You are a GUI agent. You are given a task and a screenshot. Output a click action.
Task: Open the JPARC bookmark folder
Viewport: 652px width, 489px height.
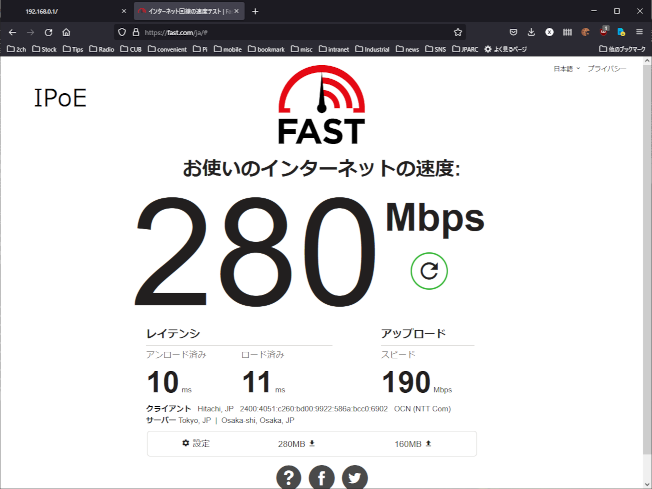click(465, 49)
